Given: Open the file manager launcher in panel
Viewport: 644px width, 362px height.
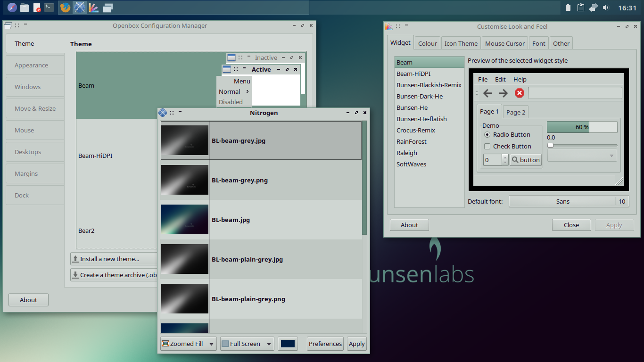Looking at the screenshot, I should [25, 8].
